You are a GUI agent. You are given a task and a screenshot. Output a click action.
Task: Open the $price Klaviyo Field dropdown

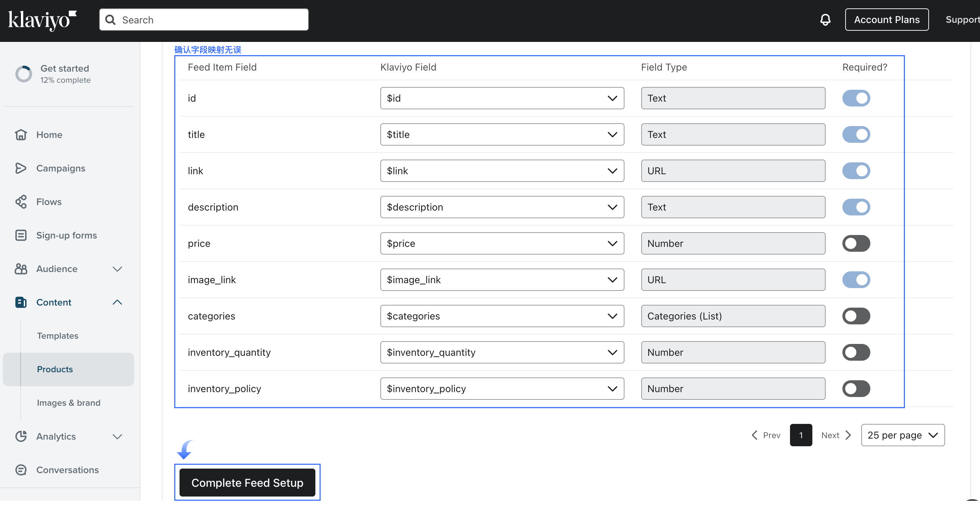pos(502,243)
